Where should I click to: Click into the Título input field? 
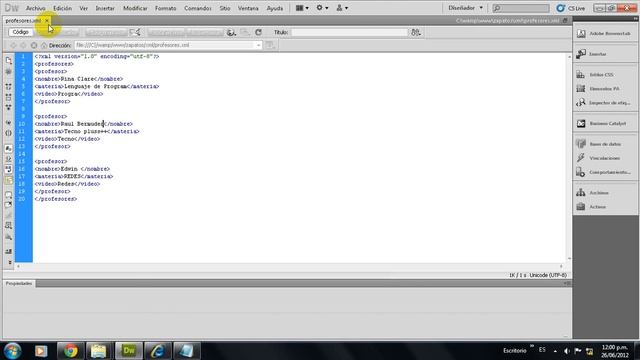click(350, 32)
